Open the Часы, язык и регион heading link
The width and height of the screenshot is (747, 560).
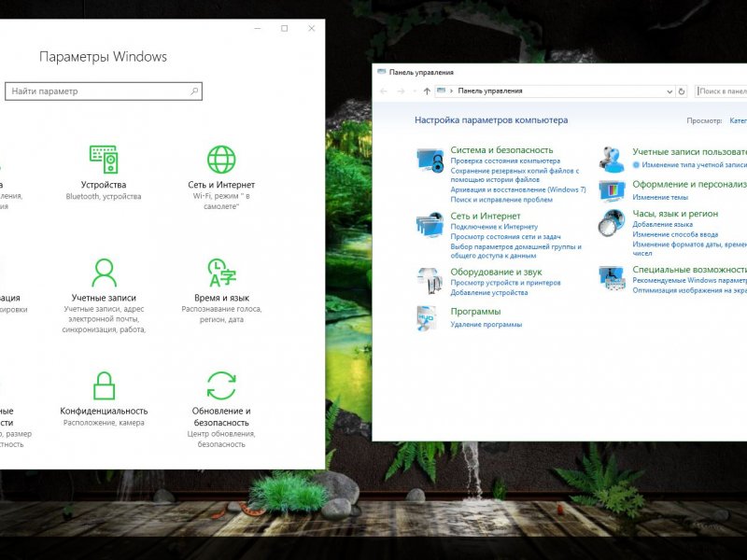(x=675, y=214)
